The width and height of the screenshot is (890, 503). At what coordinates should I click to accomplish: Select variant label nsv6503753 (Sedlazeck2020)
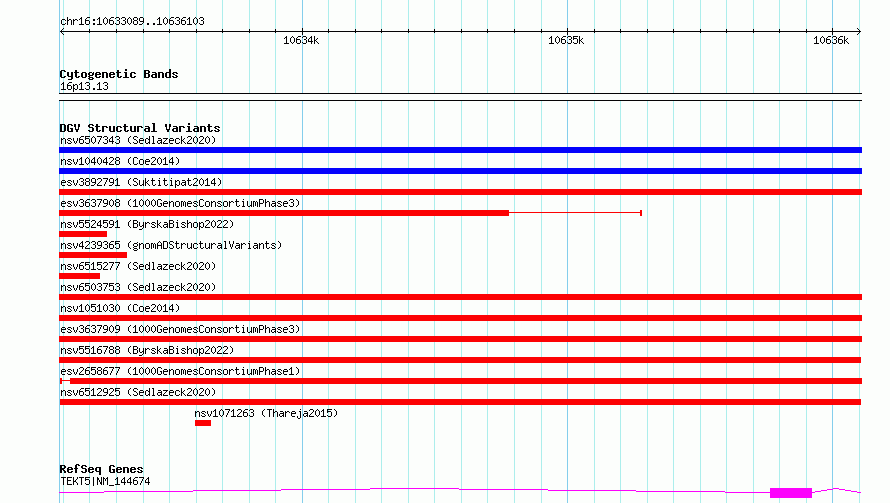click(x=138, y=287)
